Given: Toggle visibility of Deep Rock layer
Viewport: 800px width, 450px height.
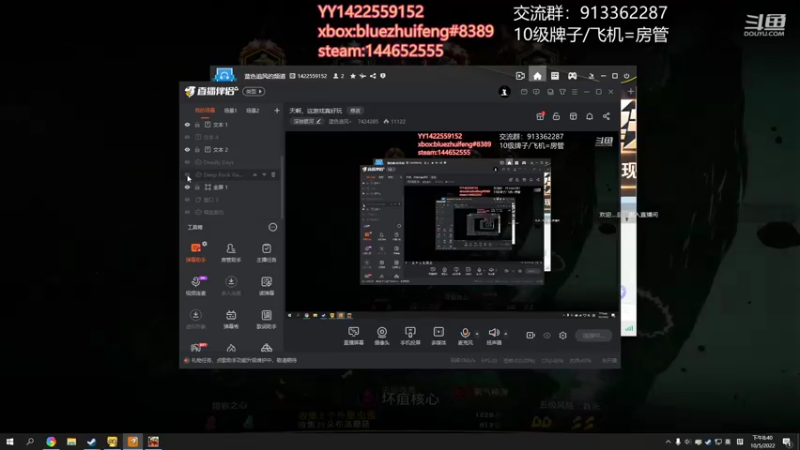Looking at the screenshot, I should point(187,174).
